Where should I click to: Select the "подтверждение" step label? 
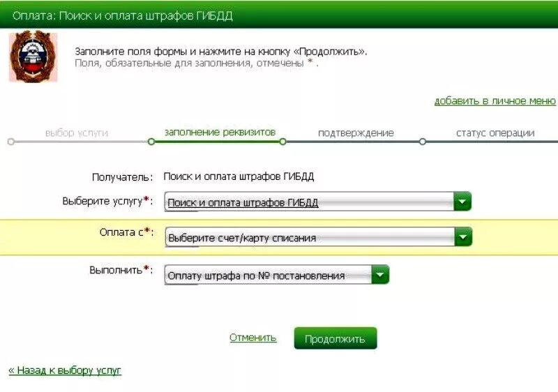pos(356,133)
